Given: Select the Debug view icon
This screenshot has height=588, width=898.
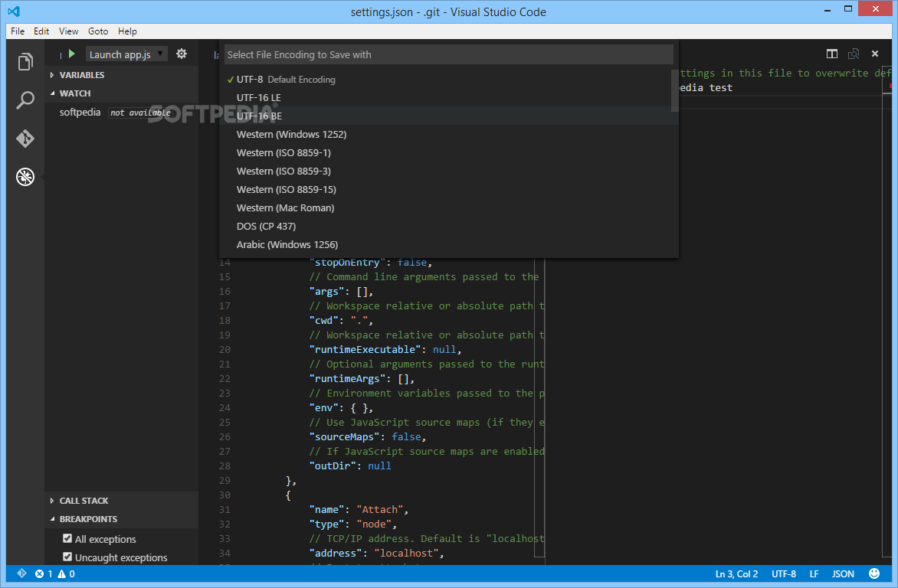Looking at the screenshot, I should point(25,177).
